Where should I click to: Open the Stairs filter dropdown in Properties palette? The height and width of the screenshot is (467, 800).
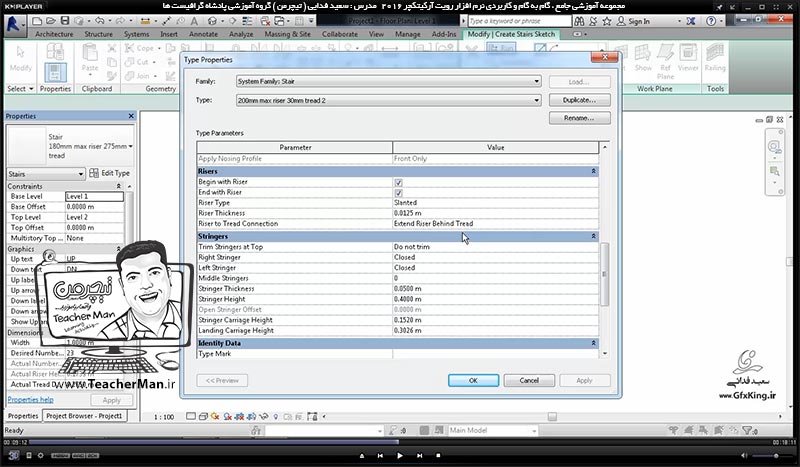(45, 174)
